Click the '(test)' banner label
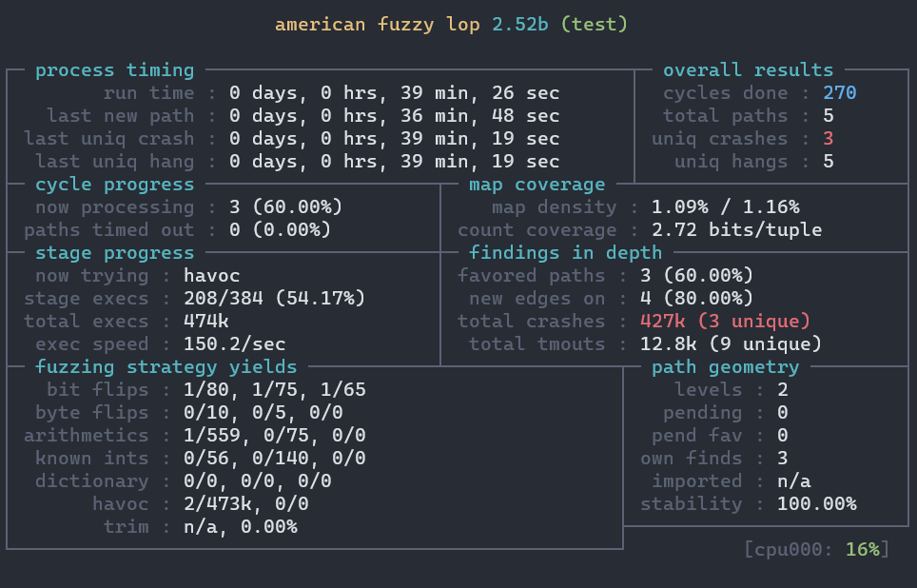This screenshot has width=917, height=588. (595, 25)
